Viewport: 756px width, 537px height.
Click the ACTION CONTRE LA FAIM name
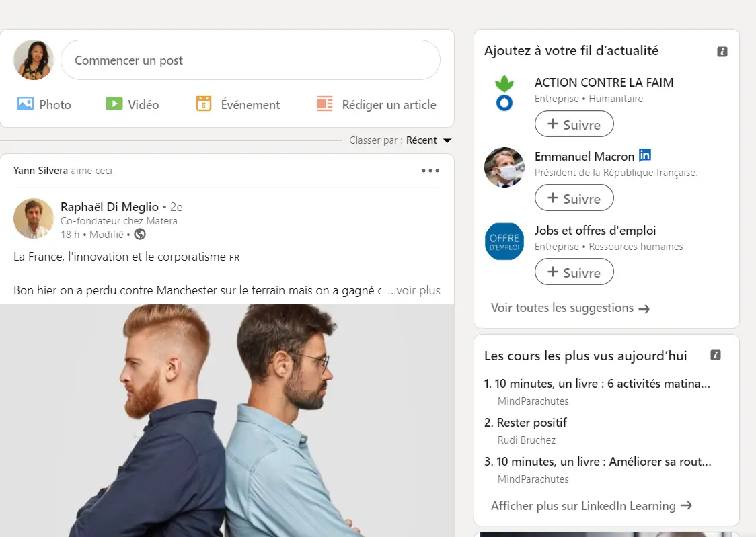coord(603,83)
